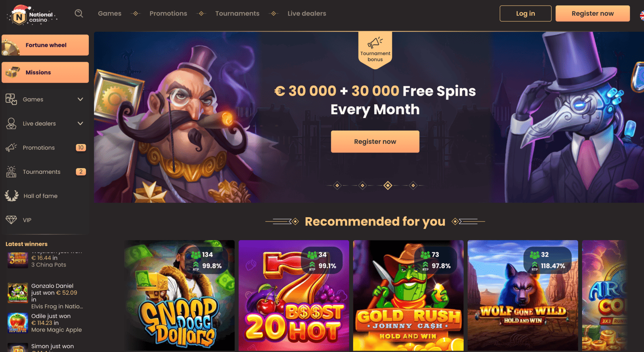Open the language flag selector

[642, 15]
